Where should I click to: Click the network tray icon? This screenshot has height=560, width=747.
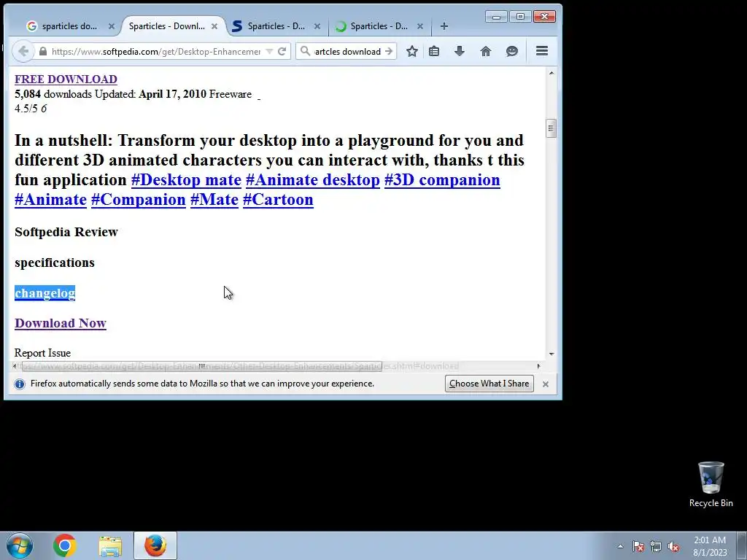(656, 547)
